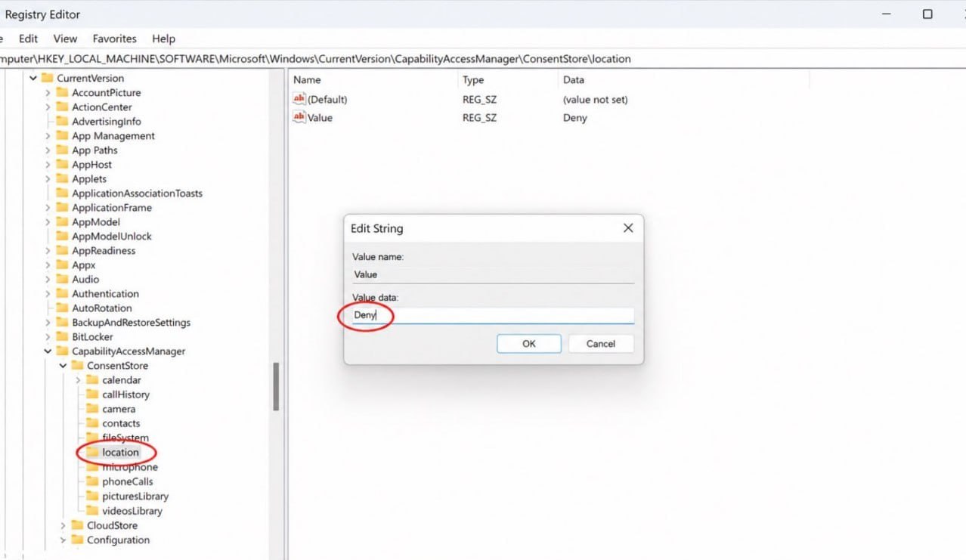Click the picturesLibrary folder icon

[x=92, y=497]
